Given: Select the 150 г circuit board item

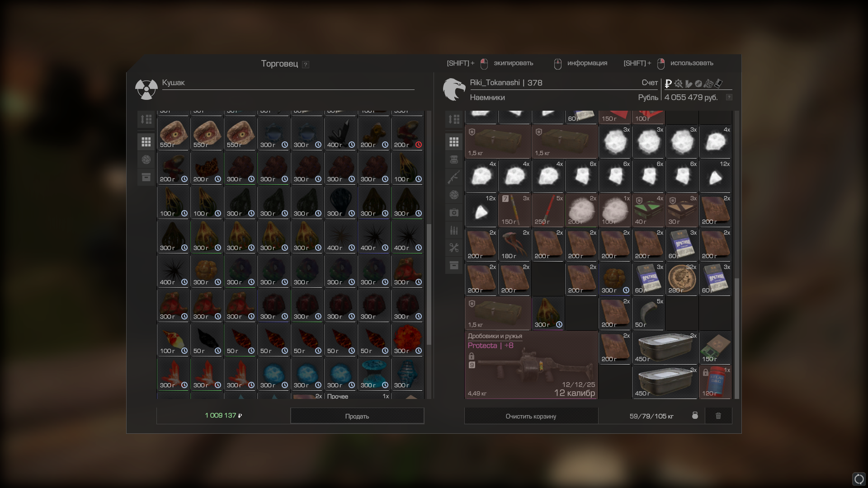Looking at the screenshot, I should tap(715, 348).
